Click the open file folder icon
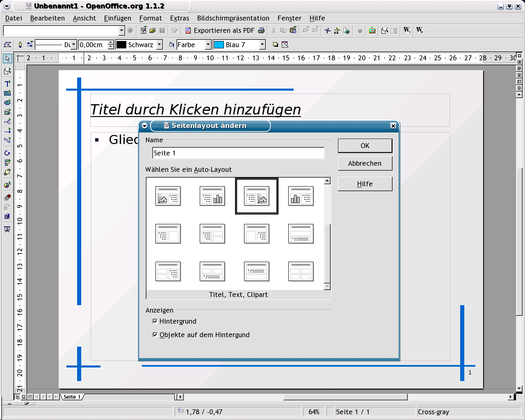 (x=153, y=30)
